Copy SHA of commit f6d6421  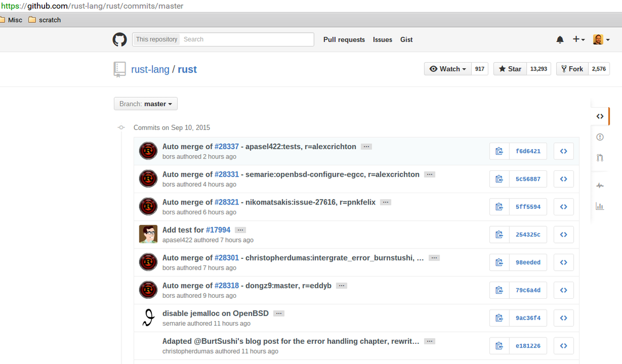tap(499, 151)
